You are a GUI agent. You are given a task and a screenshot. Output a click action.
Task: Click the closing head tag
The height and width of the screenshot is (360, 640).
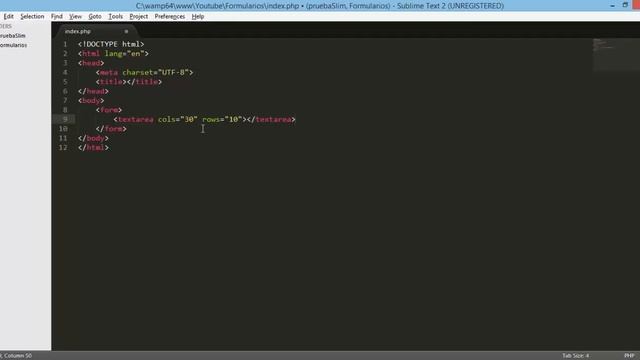pyautogui.click(x=93, y=91)
